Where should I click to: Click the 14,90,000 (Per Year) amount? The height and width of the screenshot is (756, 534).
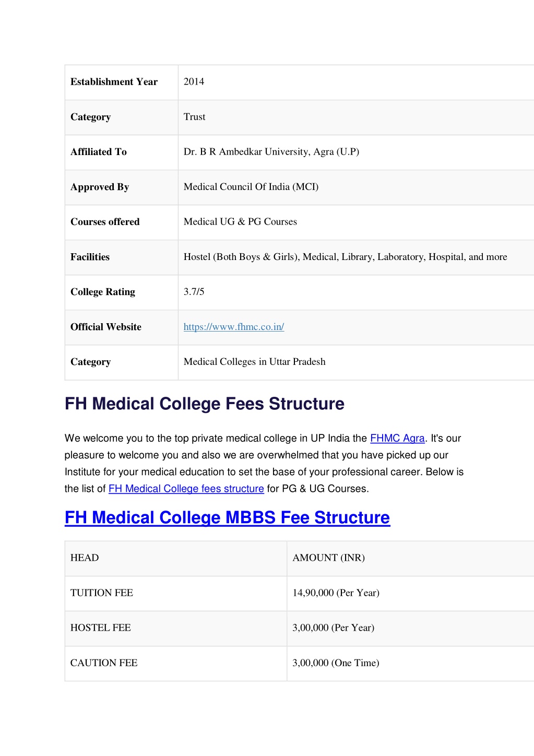pyautogui.click(x=336, y=593)
